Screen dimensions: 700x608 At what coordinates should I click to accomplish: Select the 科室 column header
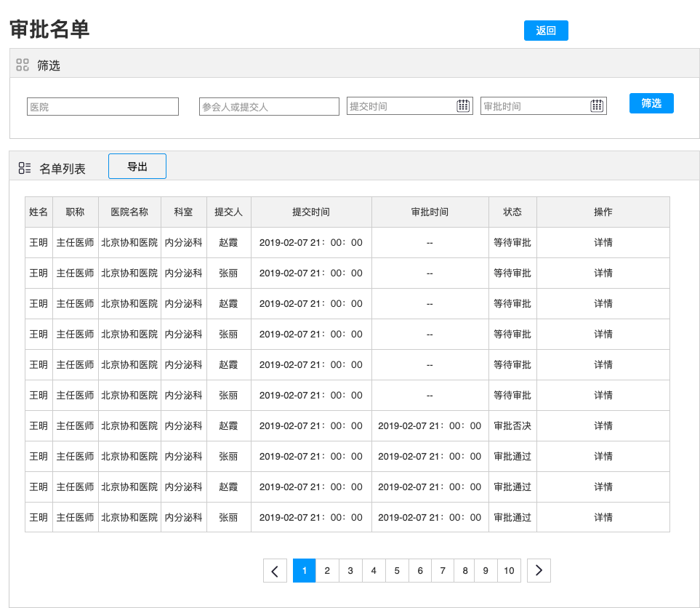pos(183,212)
